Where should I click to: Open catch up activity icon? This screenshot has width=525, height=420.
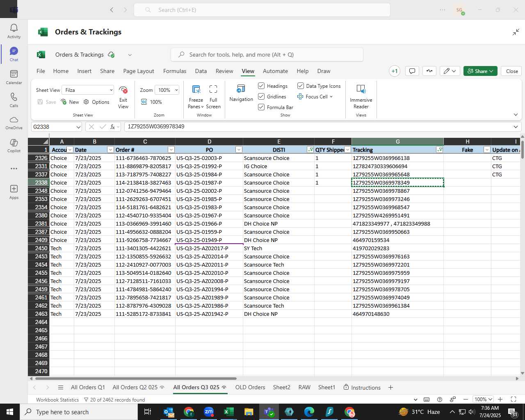click(x=429, y=71)
